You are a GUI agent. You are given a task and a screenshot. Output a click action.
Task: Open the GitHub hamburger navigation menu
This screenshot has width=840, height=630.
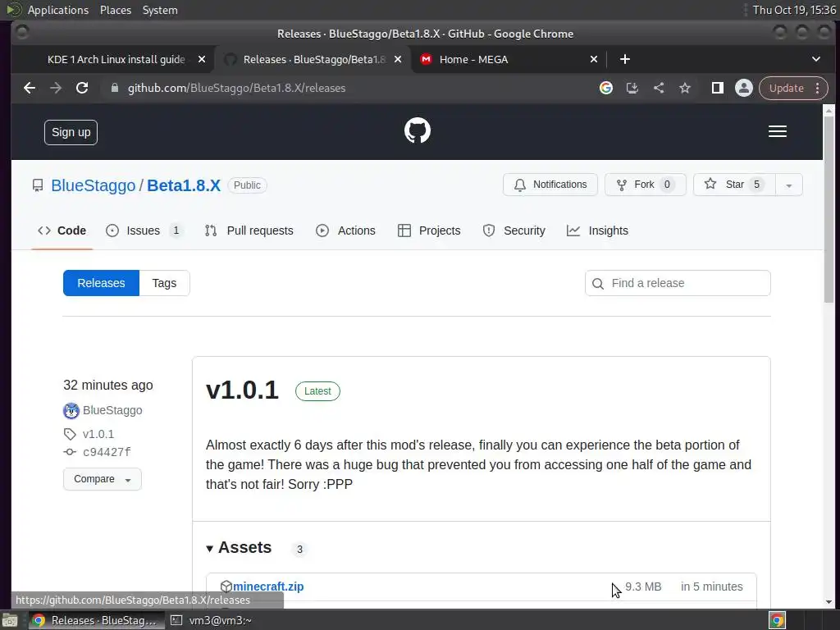pyautogui.click(x=778, y=131)
